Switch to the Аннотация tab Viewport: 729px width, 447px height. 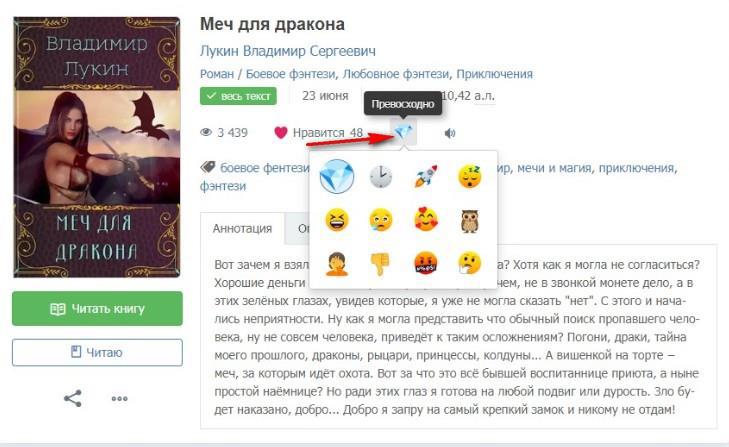click(x=242, y=229)
